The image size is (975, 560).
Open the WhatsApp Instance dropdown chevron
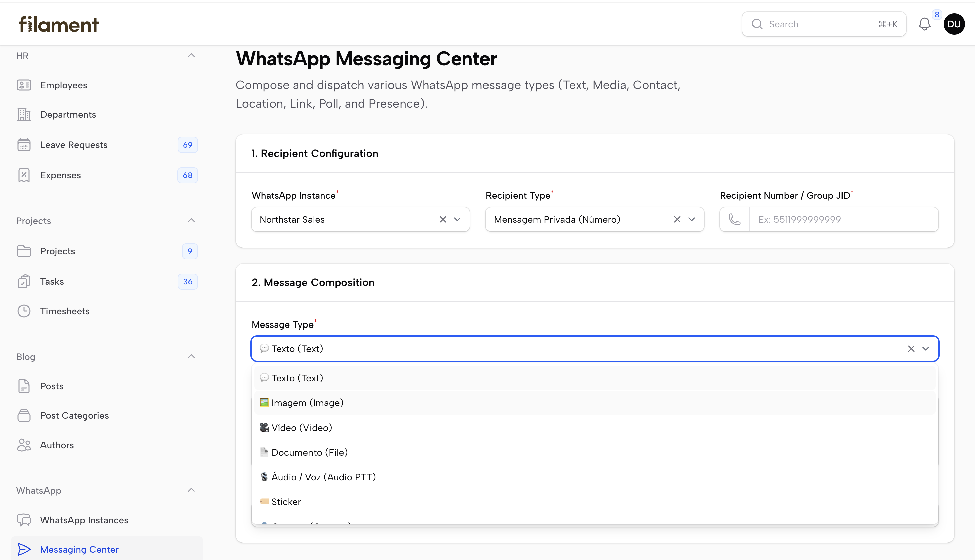pyautogui.click(x=457, y=219)
